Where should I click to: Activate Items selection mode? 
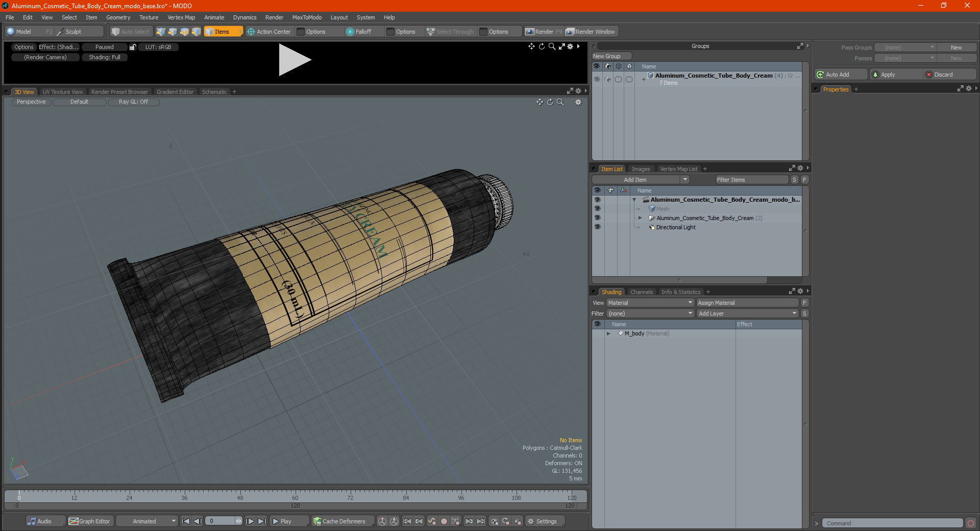[x=223, y=32]
